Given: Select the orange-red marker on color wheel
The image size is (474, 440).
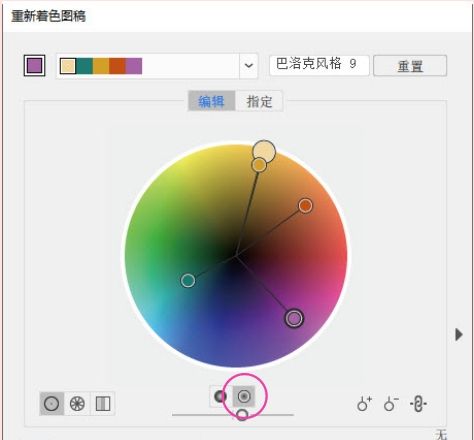Looking at the screenshot, I should pyautogui.click(x=305, y=206).
